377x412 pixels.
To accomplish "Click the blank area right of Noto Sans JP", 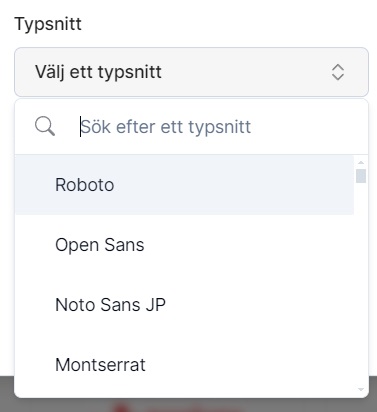I will coord(260,305).
